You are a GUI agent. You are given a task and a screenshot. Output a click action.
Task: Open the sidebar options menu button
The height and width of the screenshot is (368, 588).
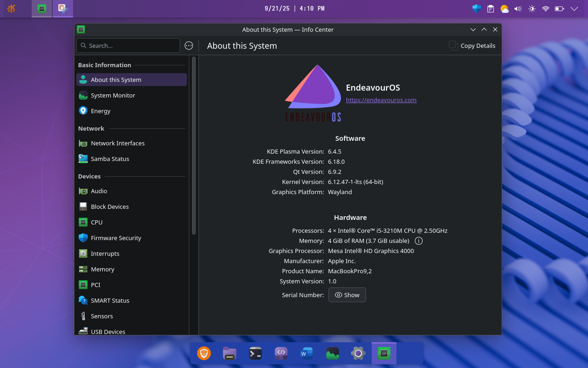pyautogui.click(x=189, y=46)
